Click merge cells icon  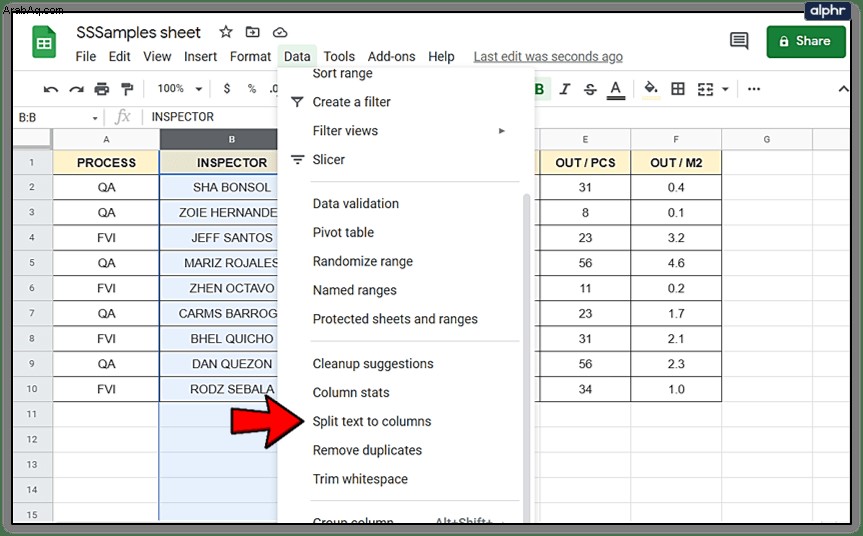coord(705,89)
